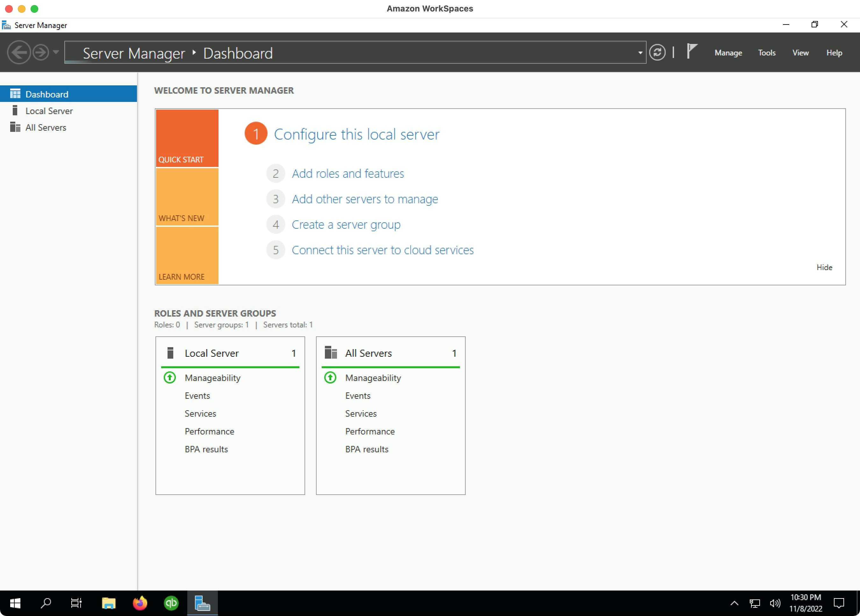Viewport: 860px width, 616px height.
Task: Click the All Servers tile servers icon
Action: (x=331, y=353)
